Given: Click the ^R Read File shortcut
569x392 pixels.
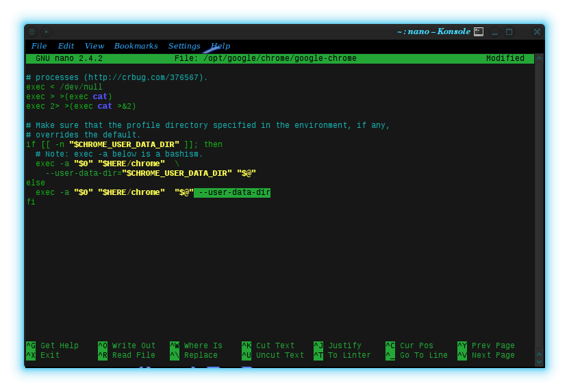Looking at the screenshot, I should 127,355.
